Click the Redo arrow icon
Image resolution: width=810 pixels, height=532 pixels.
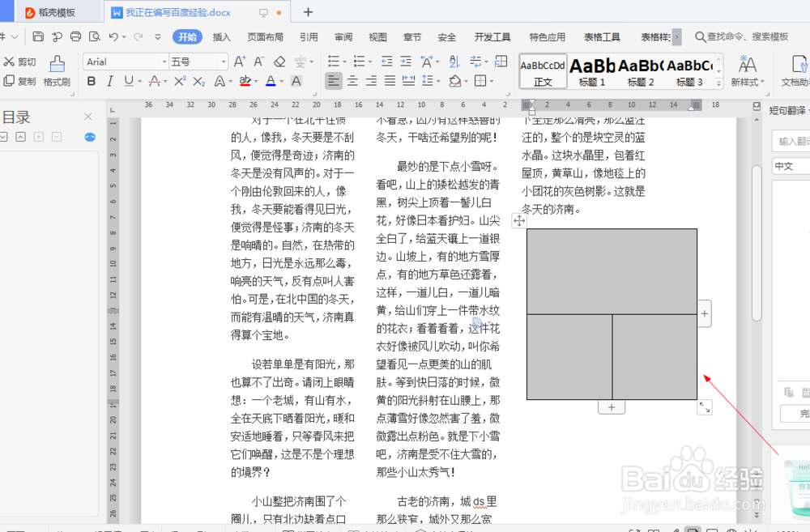point(138,36)
